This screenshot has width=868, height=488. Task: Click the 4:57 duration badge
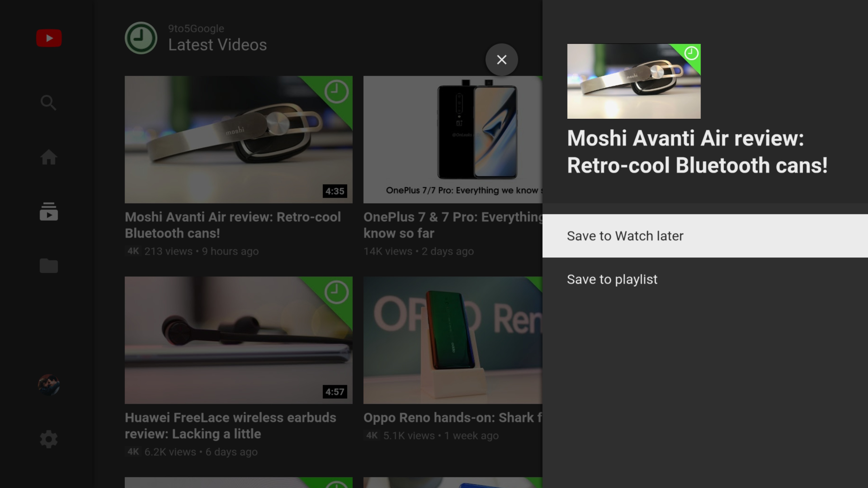335,392
